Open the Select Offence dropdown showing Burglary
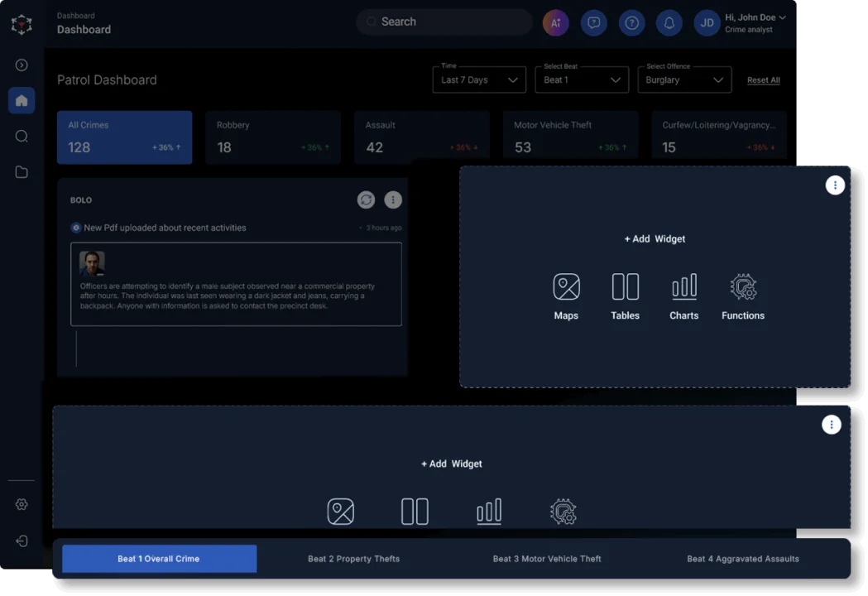Screen dimensions: 868x596 coord(684,80)
